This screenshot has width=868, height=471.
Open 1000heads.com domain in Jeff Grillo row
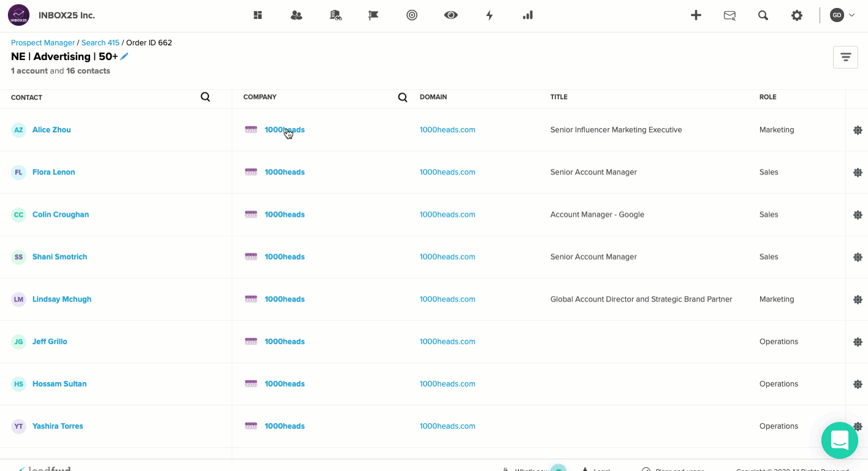pos(447,341)
